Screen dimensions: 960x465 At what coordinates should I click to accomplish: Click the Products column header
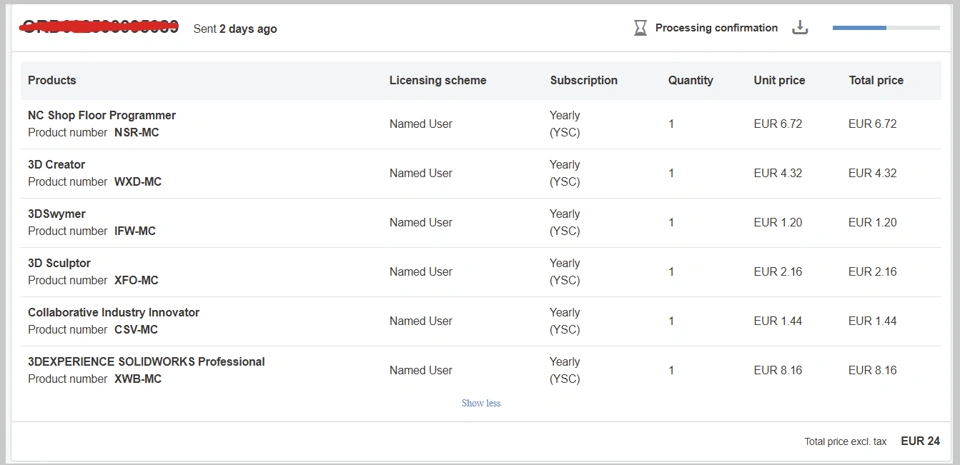pos(52,80)
